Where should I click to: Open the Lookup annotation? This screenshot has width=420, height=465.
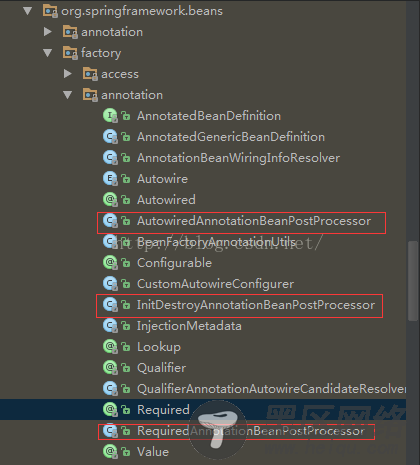[x=159, y=347]
